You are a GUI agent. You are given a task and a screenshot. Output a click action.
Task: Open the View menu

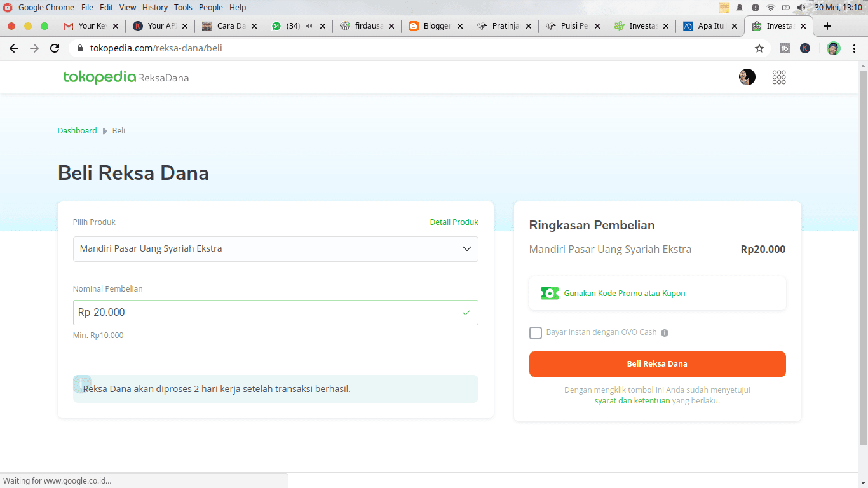tap(128, 8)
